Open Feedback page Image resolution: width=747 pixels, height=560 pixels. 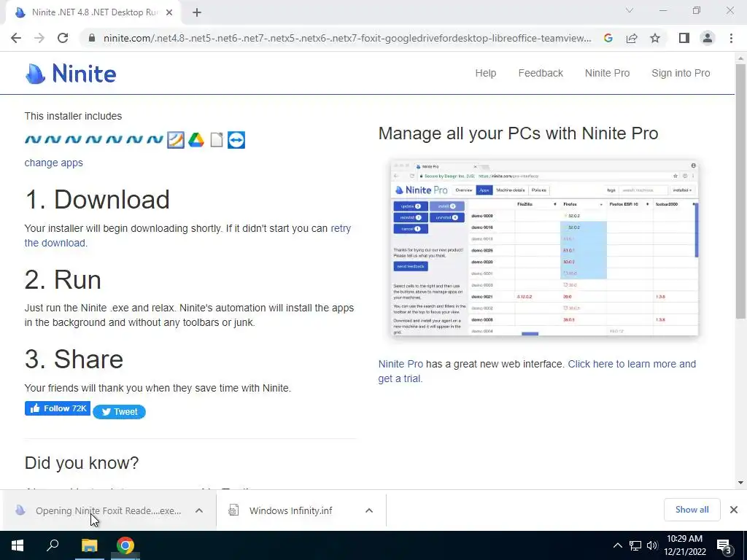[541, 73]
